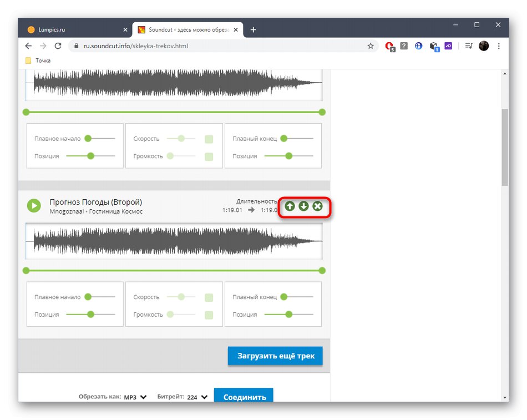Screen dimensions: 527x420
Task: Remove second track with X icon
Action: click(x=317, y=206)
